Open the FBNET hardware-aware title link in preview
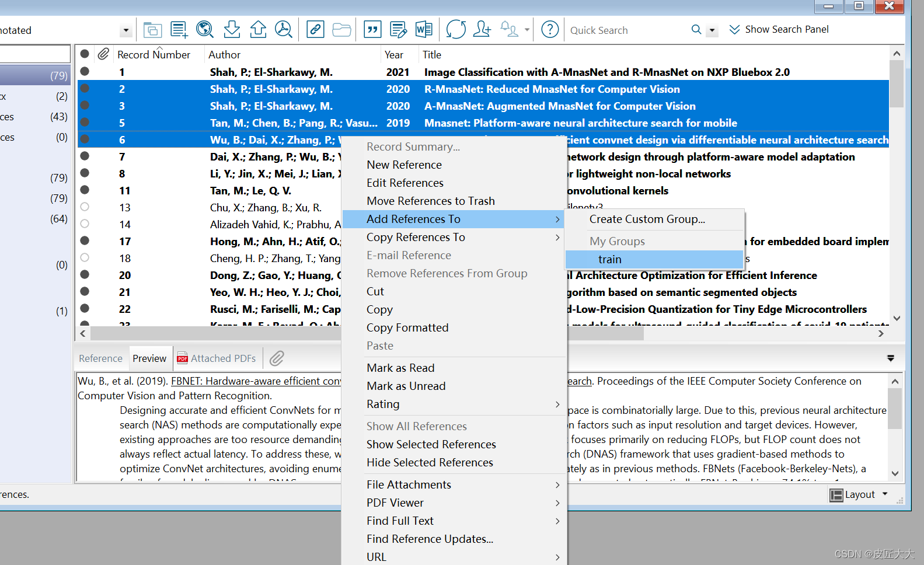924x565 pixels. (256, 381)
